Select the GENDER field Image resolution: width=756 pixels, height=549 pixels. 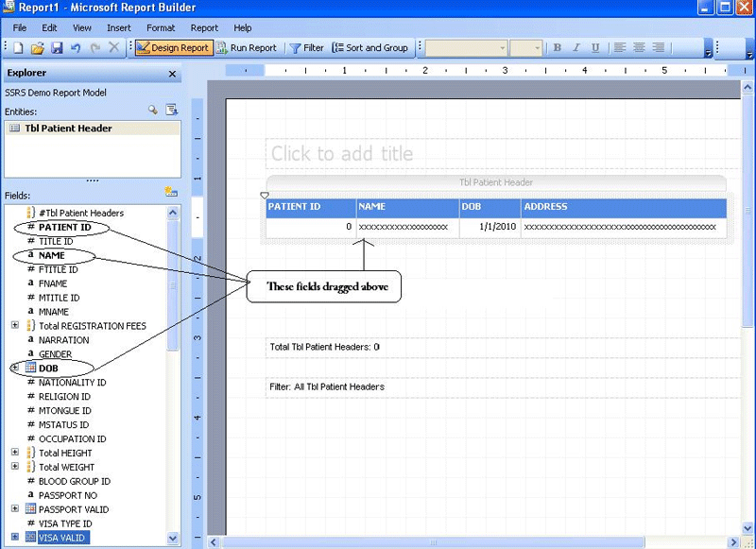(x=55, y=354)
